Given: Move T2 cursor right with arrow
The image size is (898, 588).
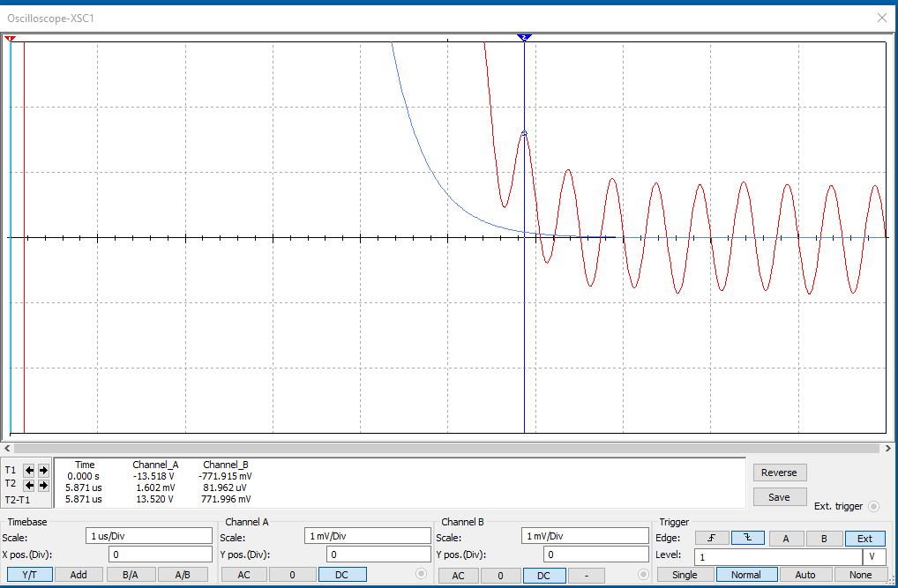Looking at the screenshot, I should click(x=43, y=485).
